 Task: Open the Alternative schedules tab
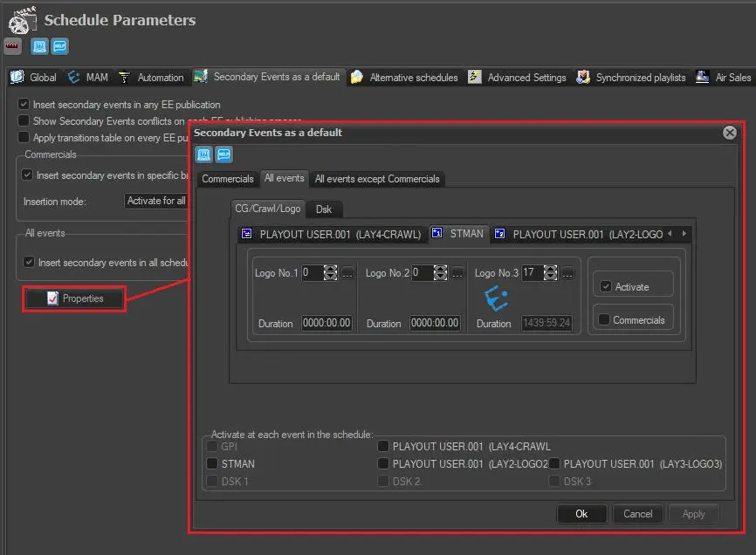[x=405, y=78]
